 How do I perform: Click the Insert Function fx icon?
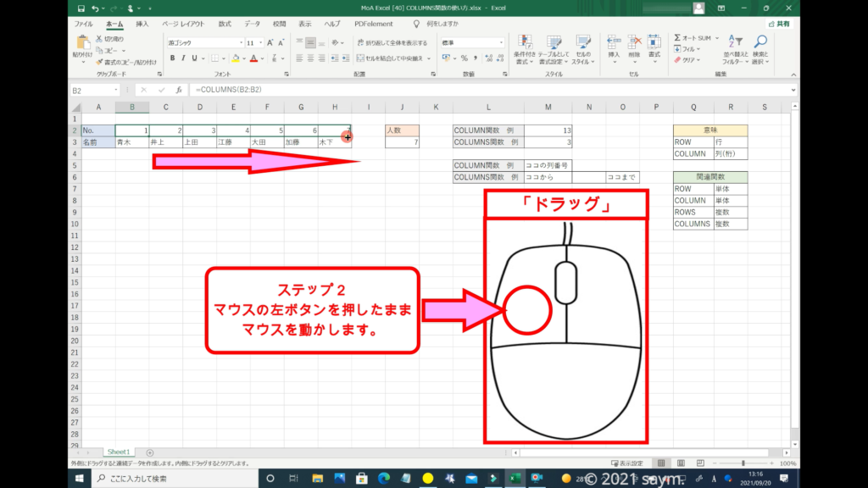(x=179, y=90)
